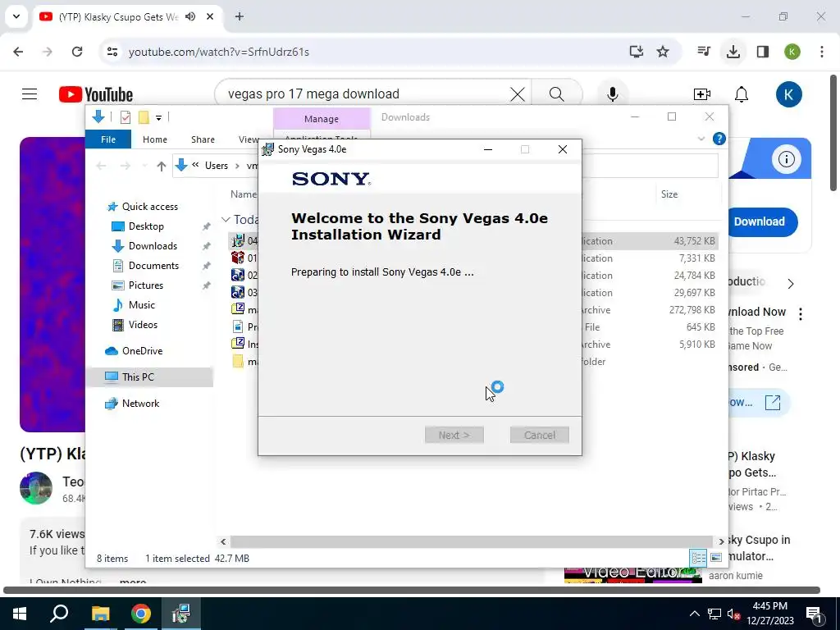Select the 43,752 KB file row

click(x=473, y=241)
